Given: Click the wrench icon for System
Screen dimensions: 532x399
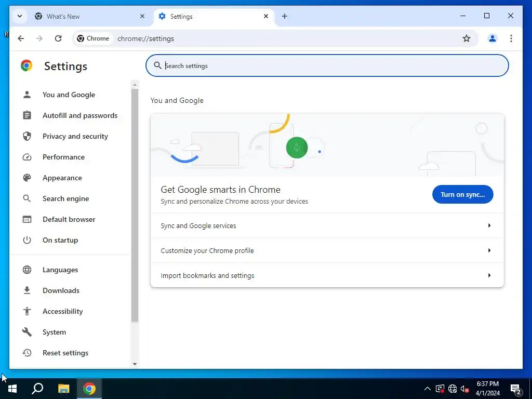Looking at the screenshot, I should [x=27, y=332].
